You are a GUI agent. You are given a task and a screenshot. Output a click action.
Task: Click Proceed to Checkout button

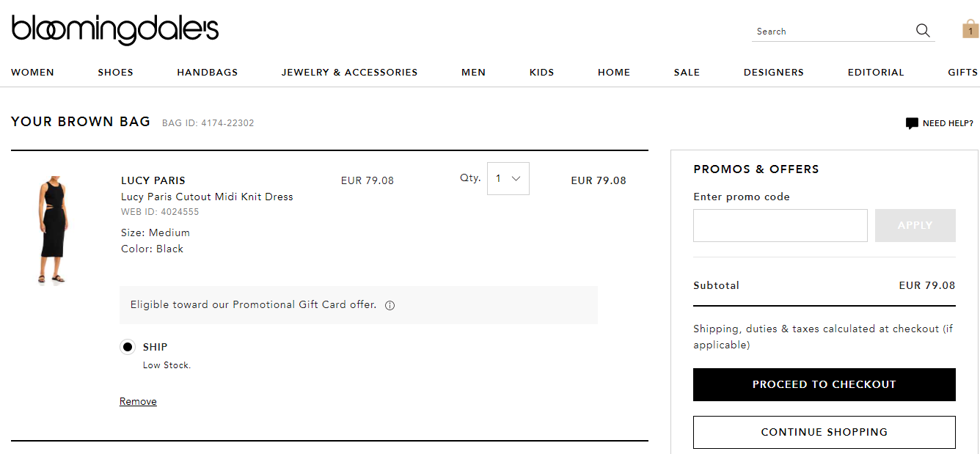pyautogui.click(x=824, y=384)
